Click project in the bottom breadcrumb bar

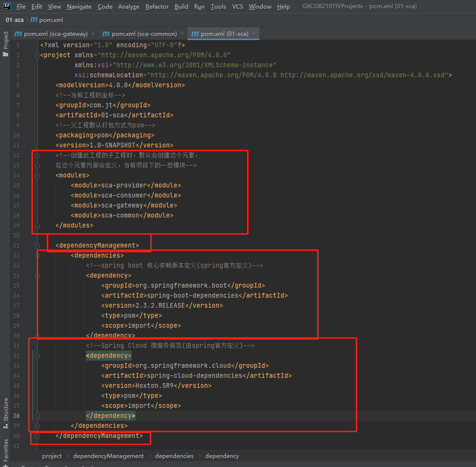52,456
